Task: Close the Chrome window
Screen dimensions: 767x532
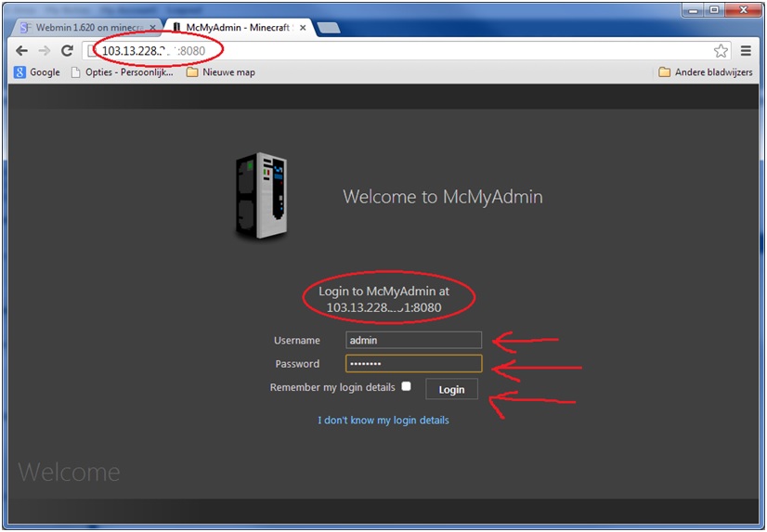Action: pos(744,10)
